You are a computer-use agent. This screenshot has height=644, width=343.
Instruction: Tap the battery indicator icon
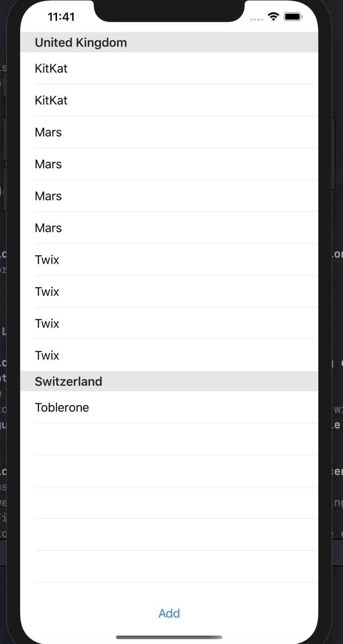pyautogui.click(x=293, y=17)
